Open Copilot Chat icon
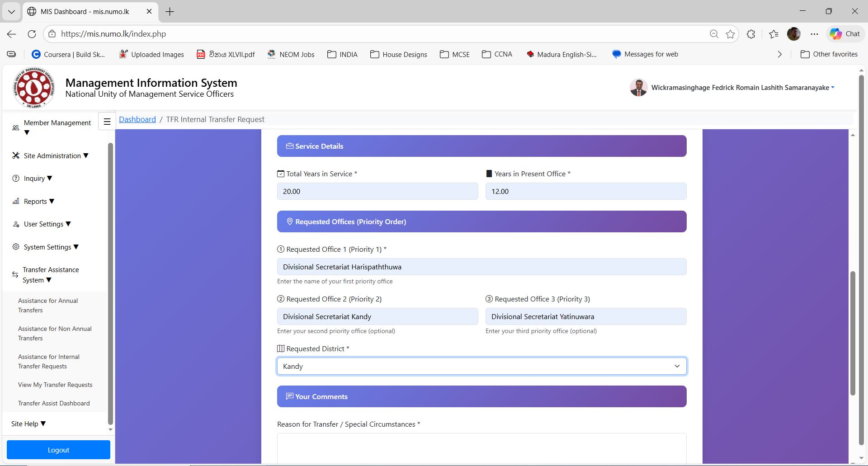 tap(844, 34)
